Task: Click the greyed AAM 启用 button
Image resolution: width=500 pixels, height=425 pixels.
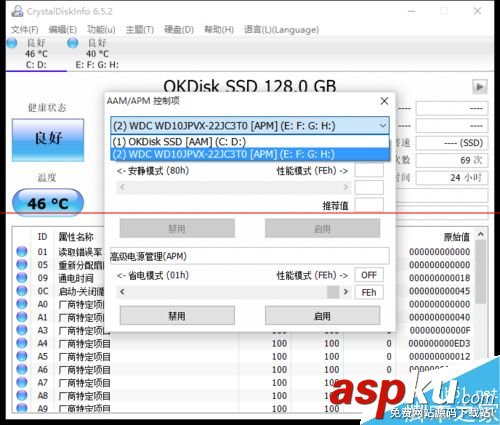Action: tap(322, 228)
